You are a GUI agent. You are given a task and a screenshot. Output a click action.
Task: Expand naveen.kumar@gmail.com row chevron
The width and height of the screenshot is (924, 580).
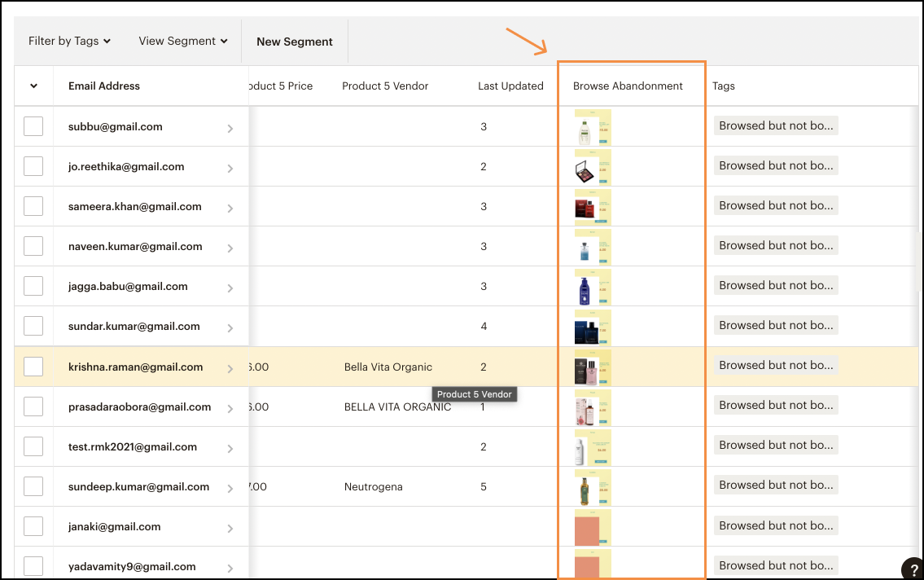click(230, 248)
